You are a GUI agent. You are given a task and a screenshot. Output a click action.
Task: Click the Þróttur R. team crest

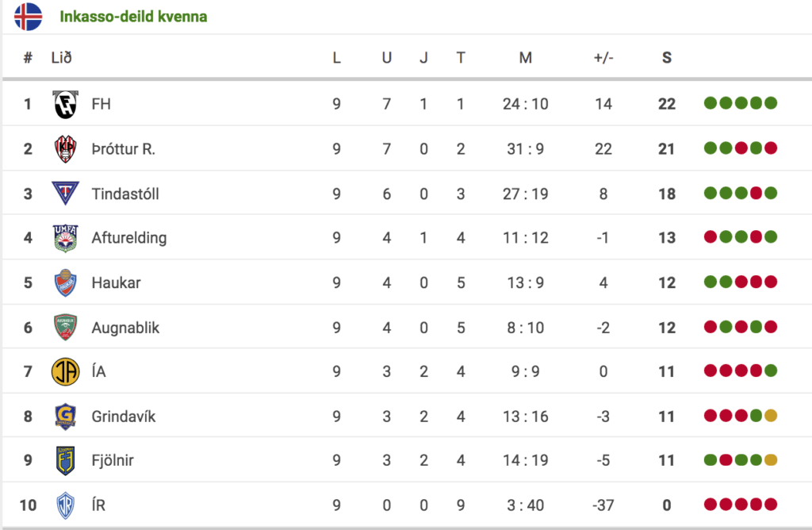coord(65,148)
